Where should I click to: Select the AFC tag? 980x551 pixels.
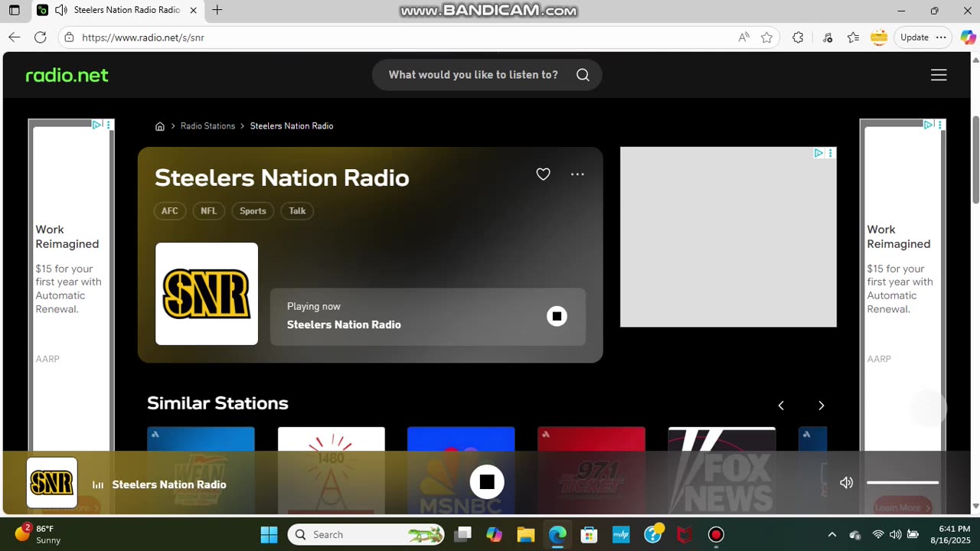tap(170, 211)
